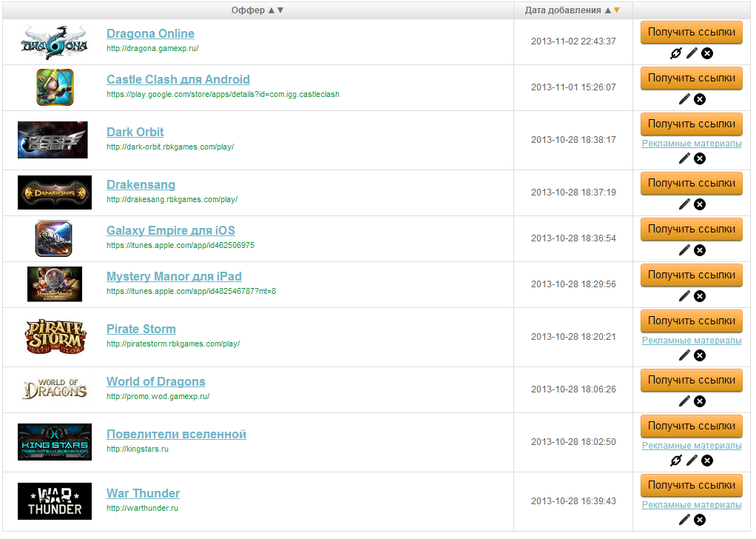Delete the Drakensang offer
Image resolution: width=756 pixels, height=539 pixels.
click(700, 204)
